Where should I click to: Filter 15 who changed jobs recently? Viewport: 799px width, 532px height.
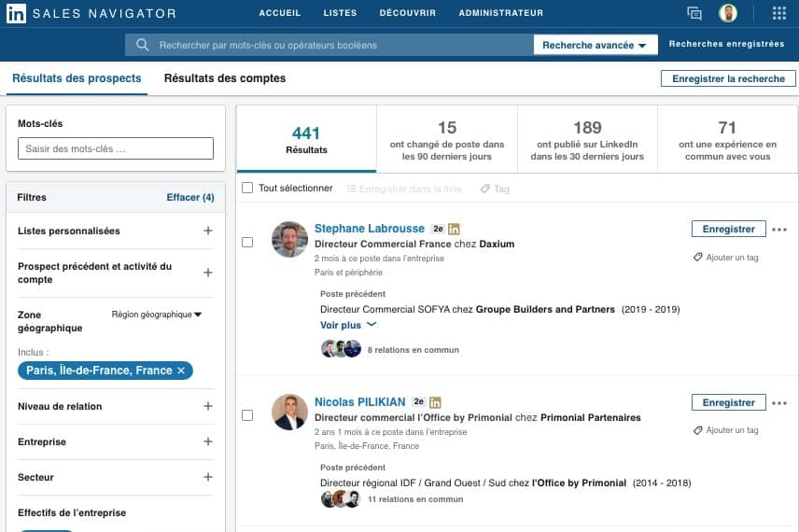click(x=447, y=139)
